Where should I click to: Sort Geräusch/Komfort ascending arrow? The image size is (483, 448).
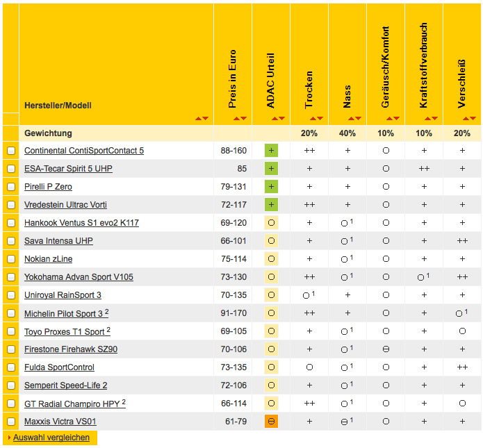(x=389, y=119)
